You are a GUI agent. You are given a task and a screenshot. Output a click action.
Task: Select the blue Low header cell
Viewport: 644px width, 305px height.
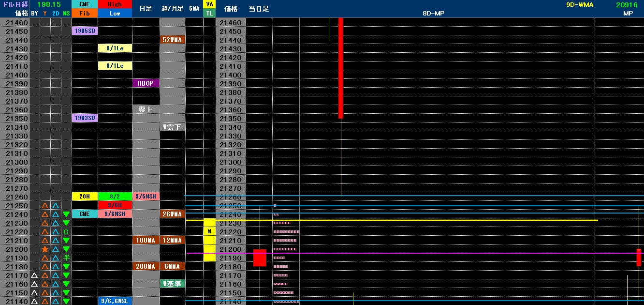click(x=115, y=14)
